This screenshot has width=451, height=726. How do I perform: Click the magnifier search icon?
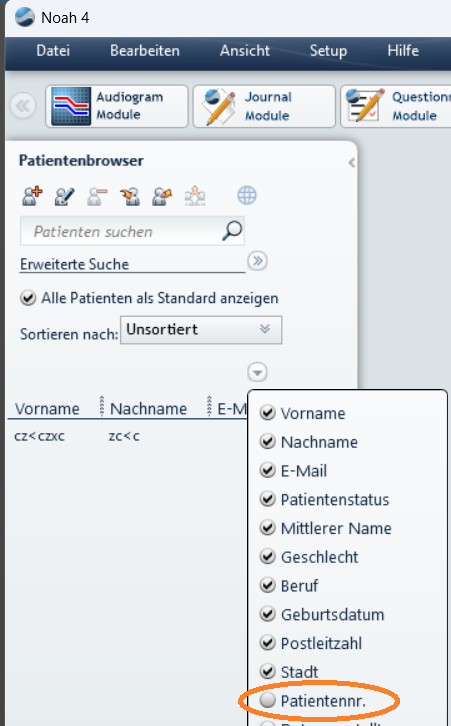[232, 231]
